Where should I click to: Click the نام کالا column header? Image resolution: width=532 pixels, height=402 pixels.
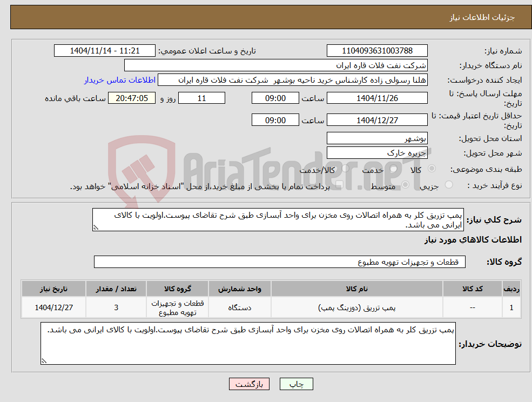click(x=357, y=289)
